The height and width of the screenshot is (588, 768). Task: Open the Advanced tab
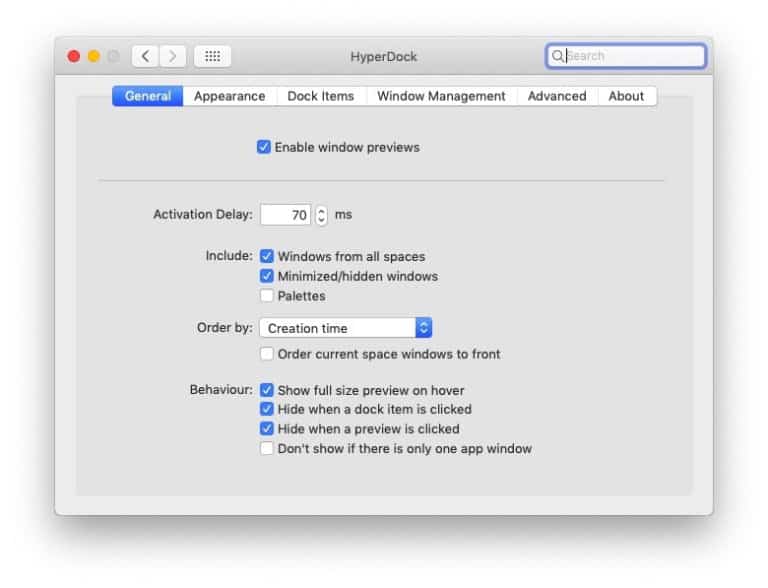[x=557, y=96]
